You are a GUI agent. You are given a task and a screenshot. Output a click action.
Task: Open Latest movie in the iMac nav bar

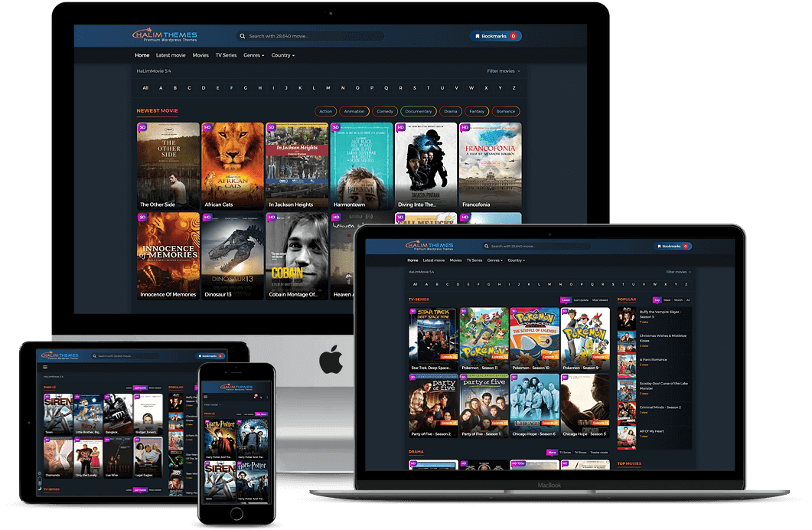coord(171,55)
